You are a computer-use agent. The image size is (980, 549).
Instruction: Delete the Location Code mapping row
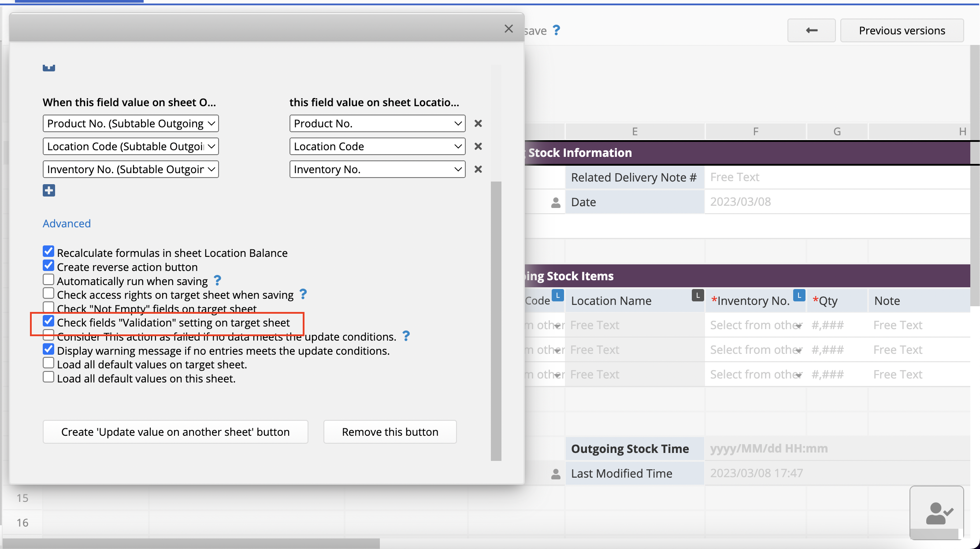(478, 146)
